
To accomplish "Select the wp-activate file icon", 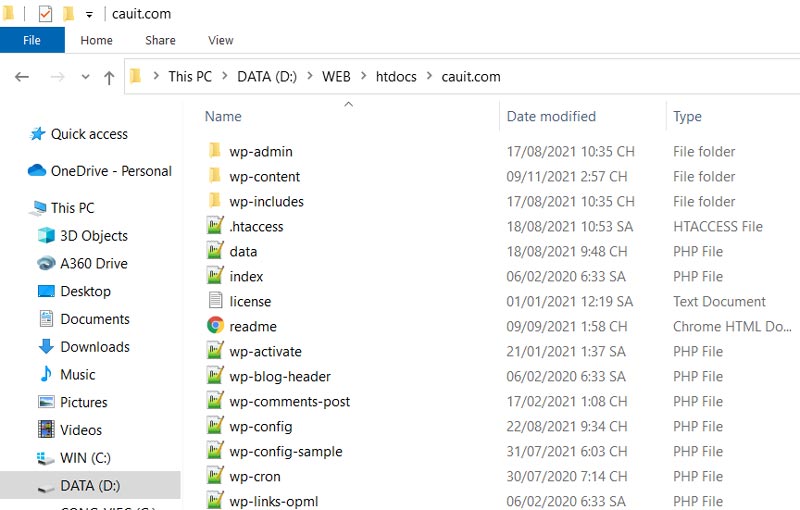I will click(x=215, y=350).
